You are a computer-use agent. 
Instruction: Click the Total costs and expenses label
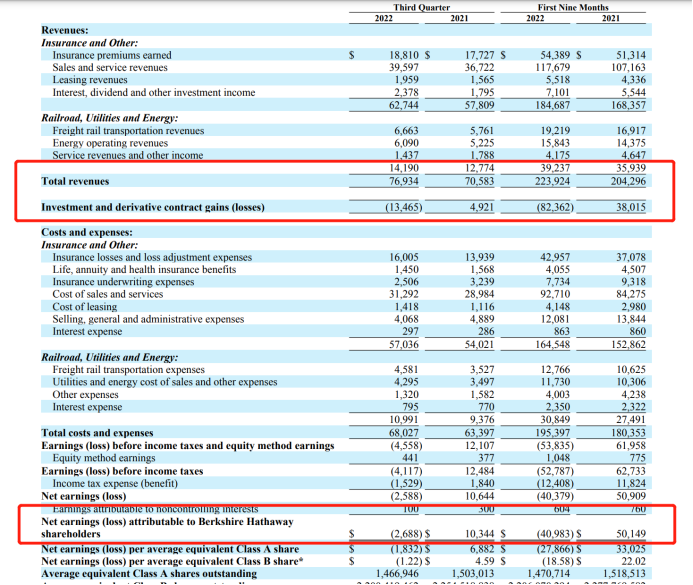(x=98, y=433)
